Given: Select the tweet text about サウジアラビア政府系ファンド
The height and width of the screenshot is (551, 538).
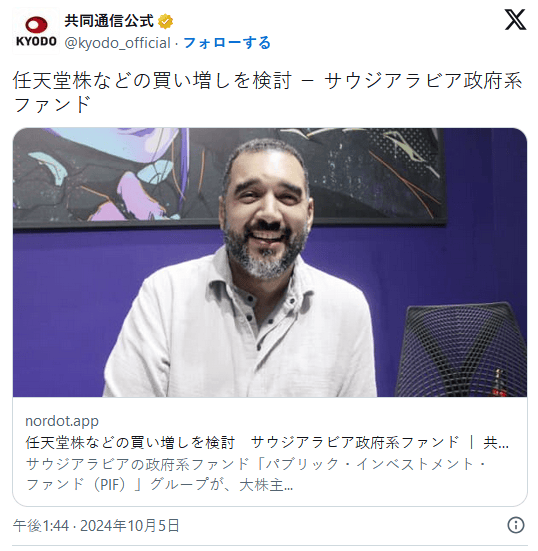Looking at the screenshot, I should pos(267,92).
